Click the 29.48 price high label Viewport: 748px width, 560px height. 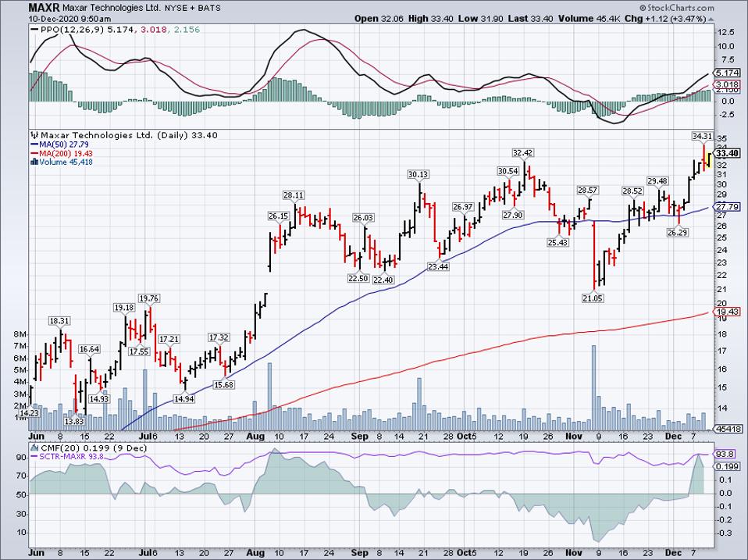point(658,180)
